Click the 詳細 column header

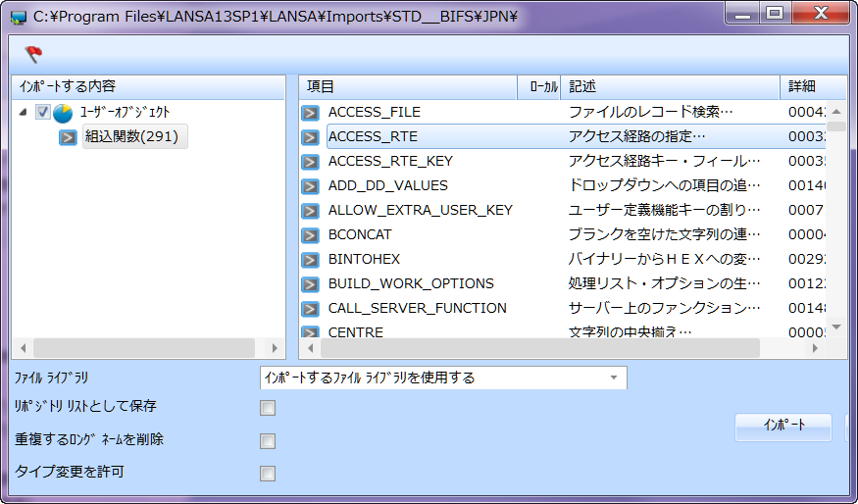click(x=813, y=87)
